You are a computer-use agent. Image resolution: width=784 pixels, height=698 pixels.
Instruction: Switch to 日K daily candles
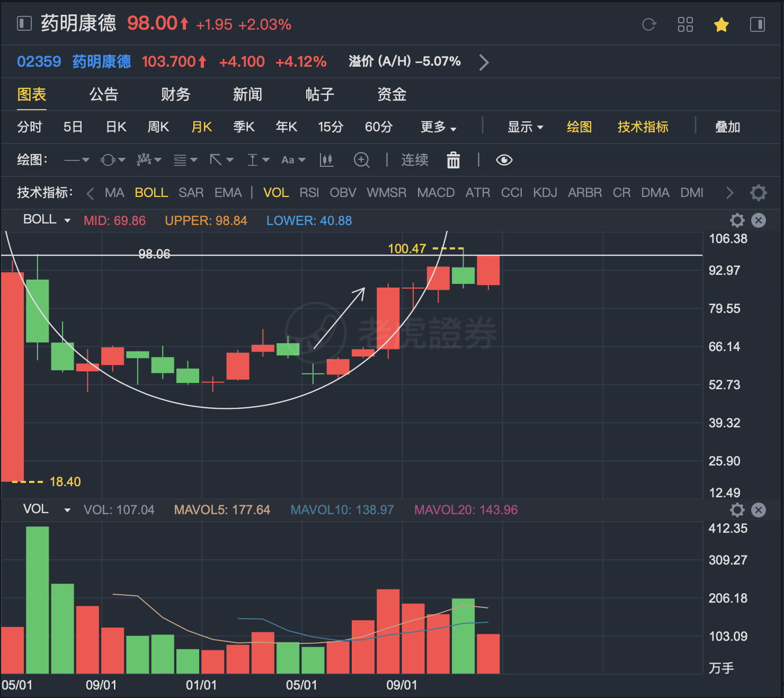point(116,127)
